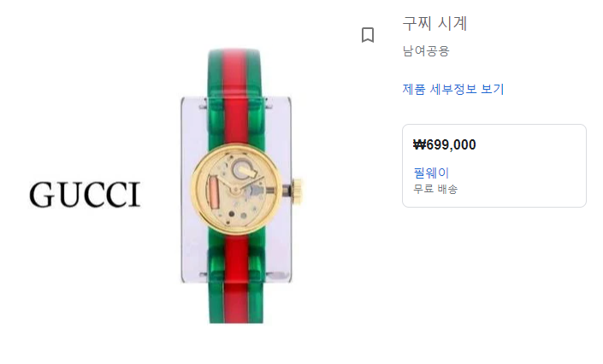Click the letter G in the GUCCI logo
The width and height of the screenshot is (603, 364).
pos(41,195)
